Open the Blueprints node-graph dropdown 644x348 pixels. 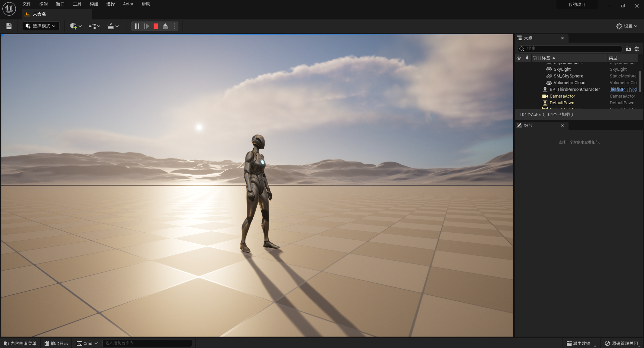tap(94, 26)
